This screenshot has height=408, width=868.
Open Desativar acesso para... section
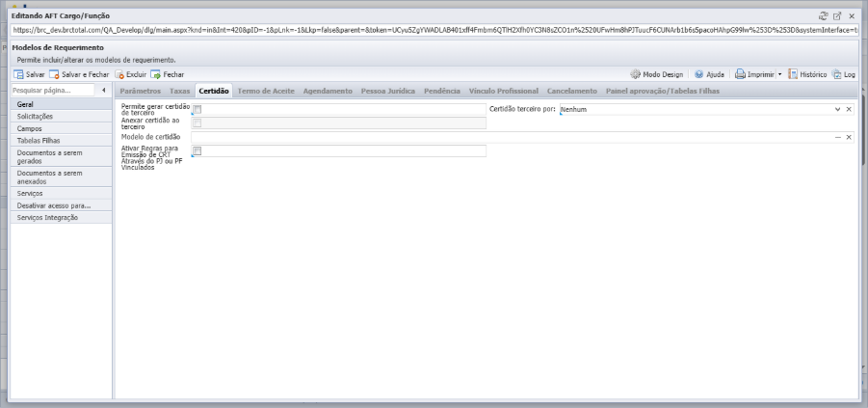pos(61,205)
